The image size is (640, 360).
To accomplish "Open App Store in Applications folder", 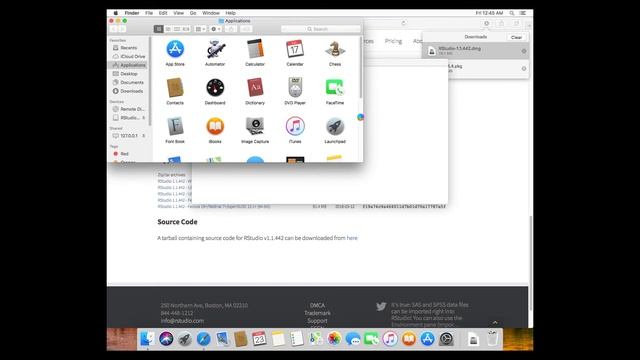I will [175, 49].
